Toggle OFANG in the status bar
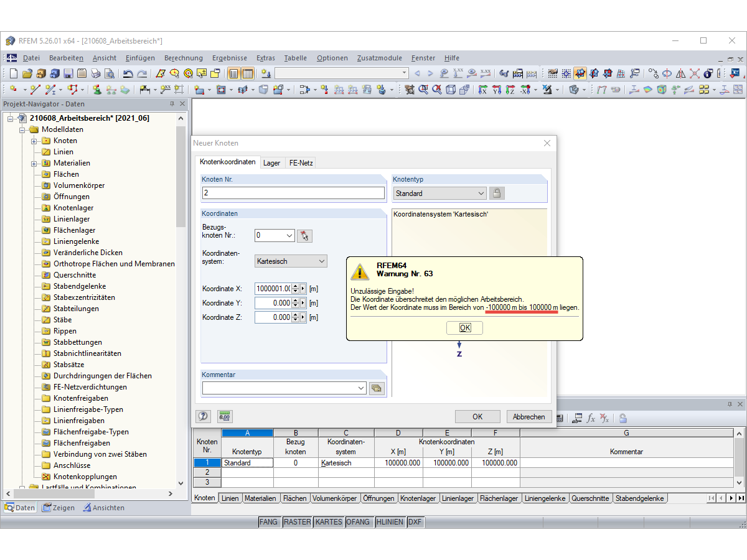The height and width of the screenshot is (560, 747). click(x=359, y=522)
